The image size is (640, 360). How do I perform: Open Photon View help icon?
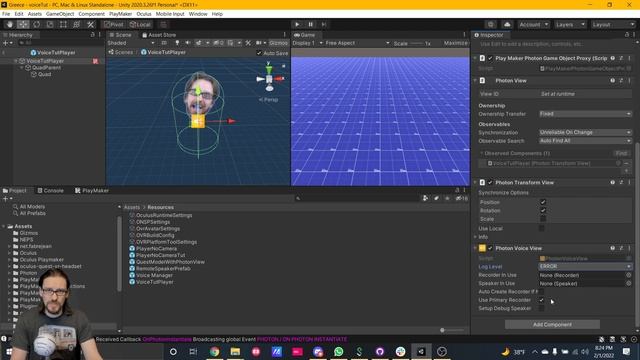point(613,81)
